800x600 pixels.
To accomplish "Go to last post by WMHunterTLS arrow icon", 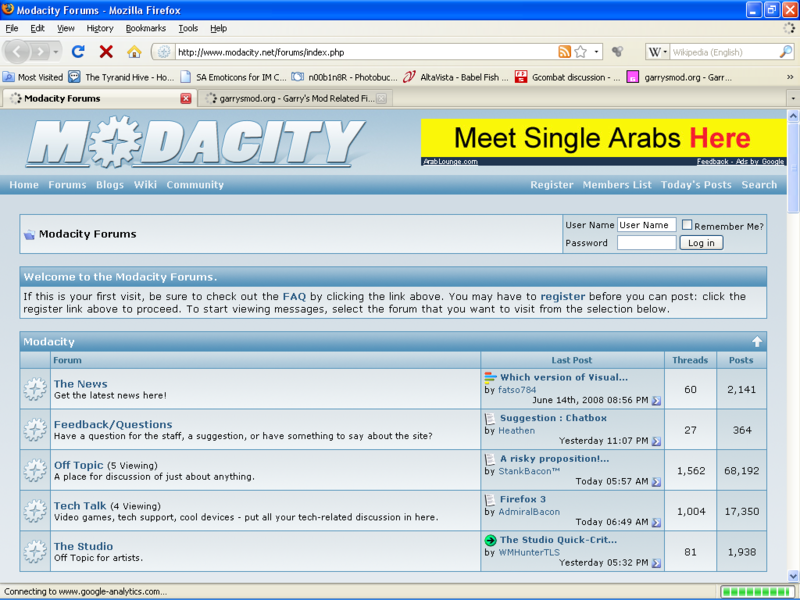I will pyautogui.click(x=656, y=563).
